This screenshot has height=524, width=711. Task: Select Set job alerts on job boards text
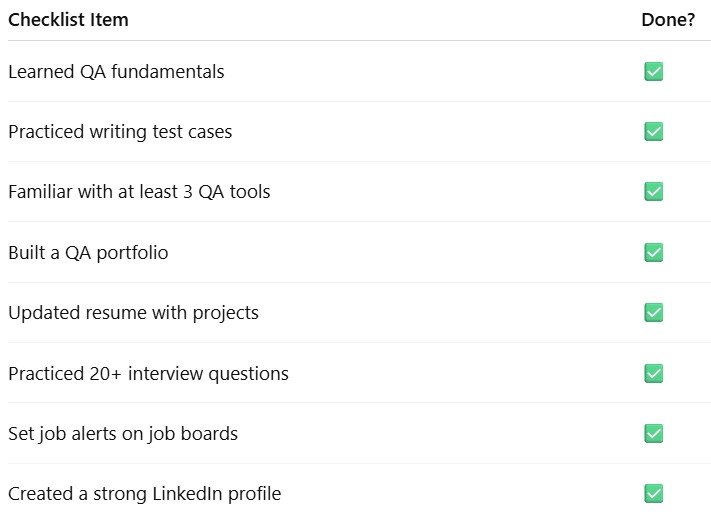point(123,434)
